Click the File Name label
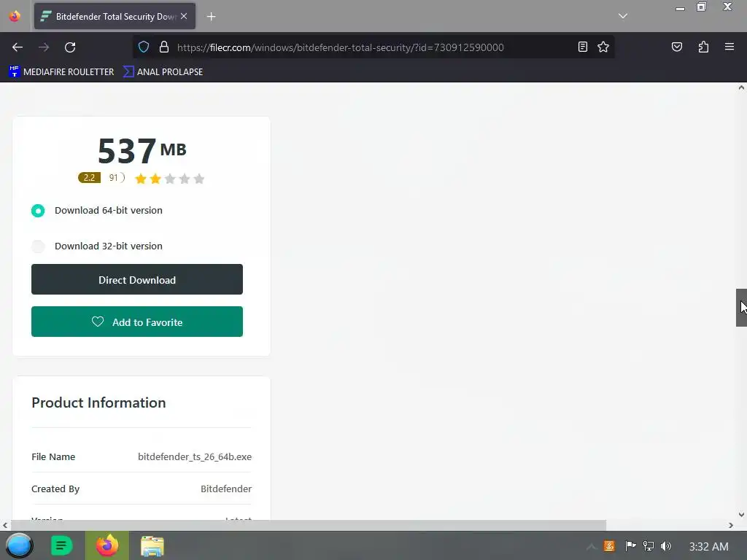This screenshot has width=747, height=560. [53, 456]
